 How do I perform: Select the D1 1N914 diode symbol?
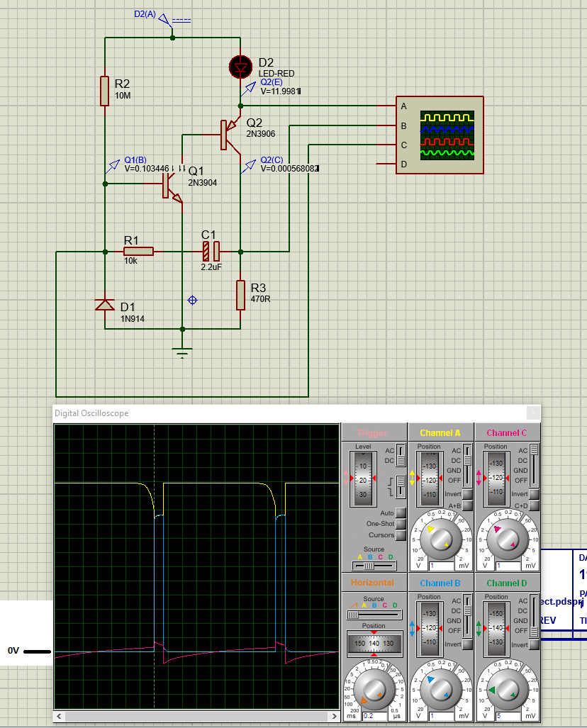105,305
